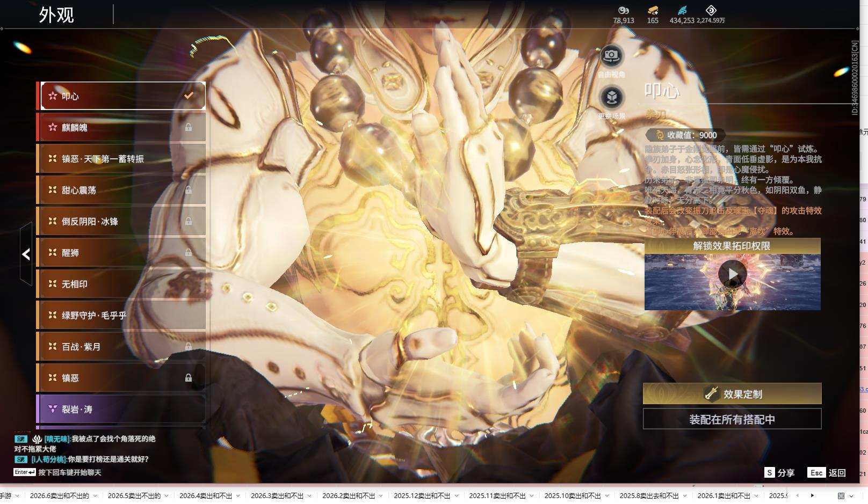868x504 pixels.
Task: Switch to the 2026.5卖出不出的 sheet tab
Action: click(134, 496)
